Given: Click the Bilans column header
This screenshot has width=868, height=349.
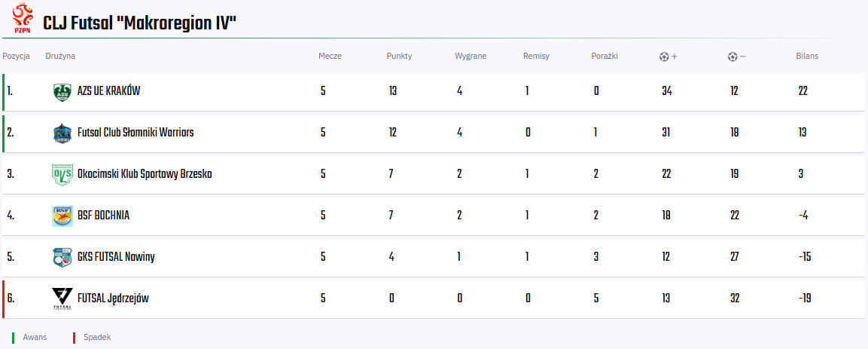Looking at the screenshot, I should 806,57.
